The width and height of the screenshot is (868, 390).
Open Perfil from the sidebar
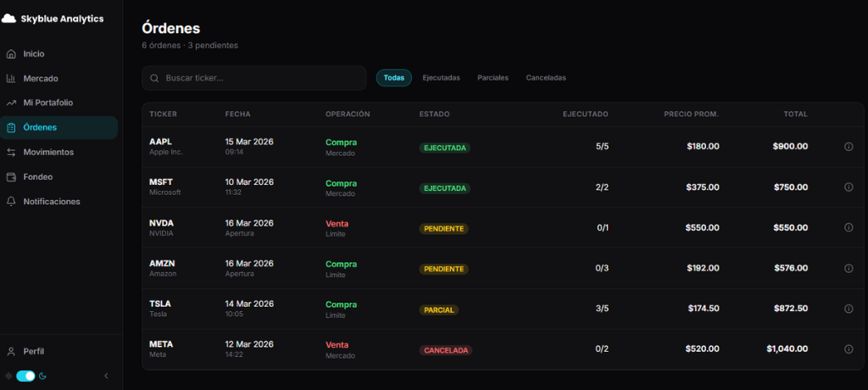[58, 352]
